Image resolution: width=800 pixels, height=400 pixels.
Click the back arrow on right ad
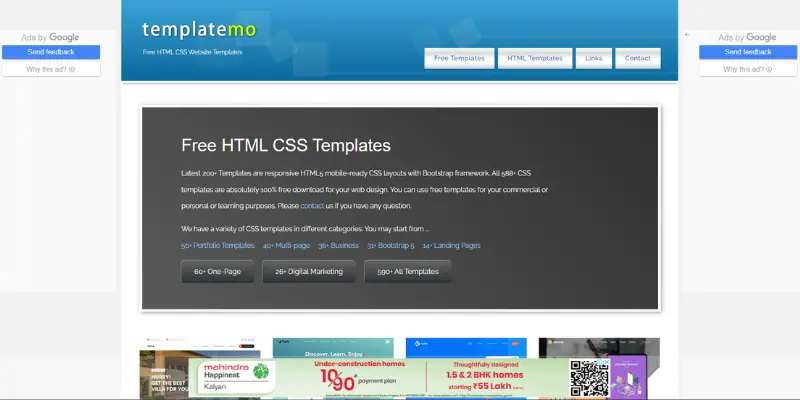point(687,35)
